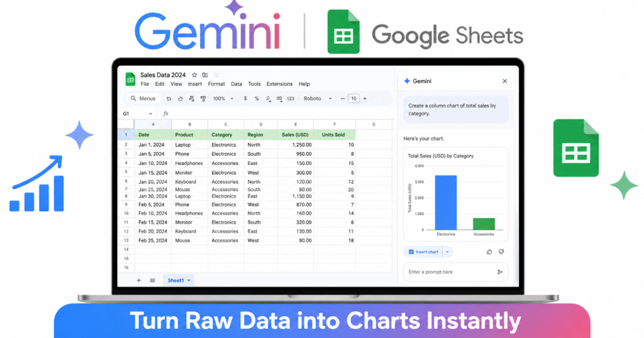Apply currency format with the dollar icon
644x338 pixels.
(x=245, y=99)
